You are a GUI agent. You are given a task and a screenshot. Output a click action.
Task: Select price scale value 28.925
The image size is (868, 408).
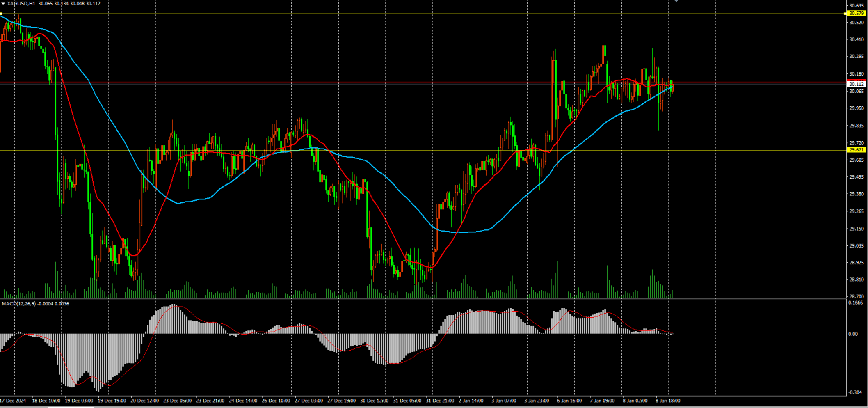(856, 262)
